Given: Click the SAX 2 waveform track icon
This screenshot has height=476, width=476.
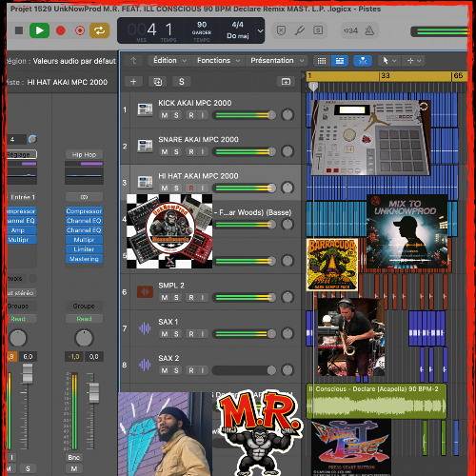Looking at the screenshot, I should tap(145, 365).
